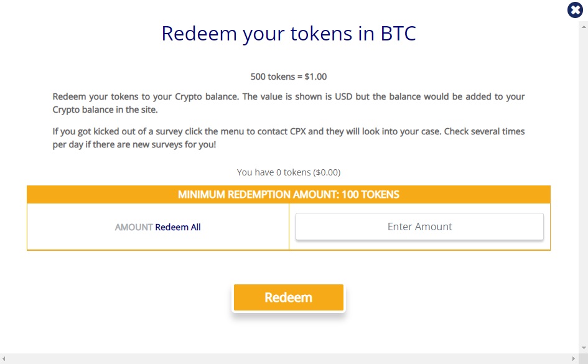
Task: Click the word BTC in the title
Action: (398, 34)
